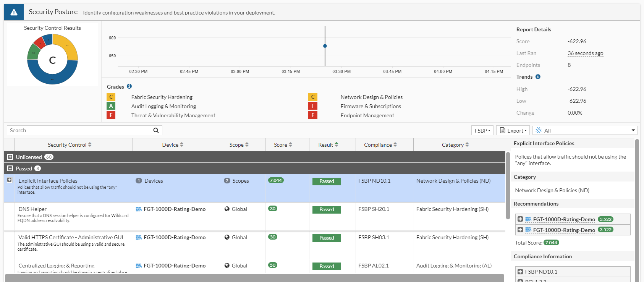Image resolution: width=644 pixels, height=282 pixels.
Task: Click the search magnifier icon button
Action: click(x=156, y=130)
